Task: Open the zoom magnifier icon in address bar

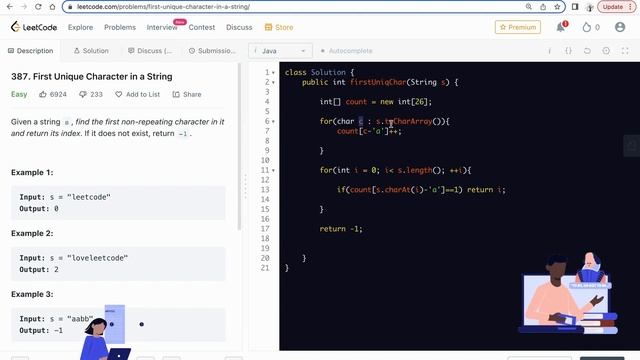Action: coord(529,7)
